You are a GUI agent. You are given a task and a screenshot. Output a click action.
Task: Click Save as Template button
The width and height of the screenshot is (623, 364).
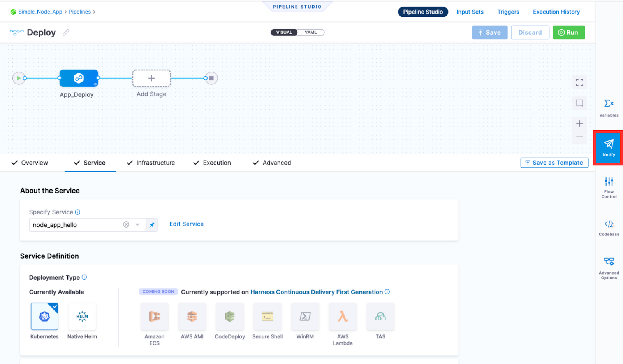point(554,163)
